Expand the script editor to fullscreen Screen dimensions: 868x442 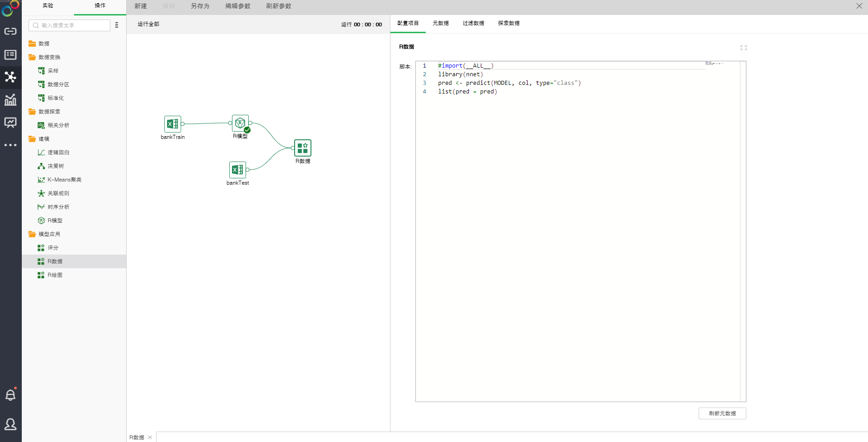743,48
